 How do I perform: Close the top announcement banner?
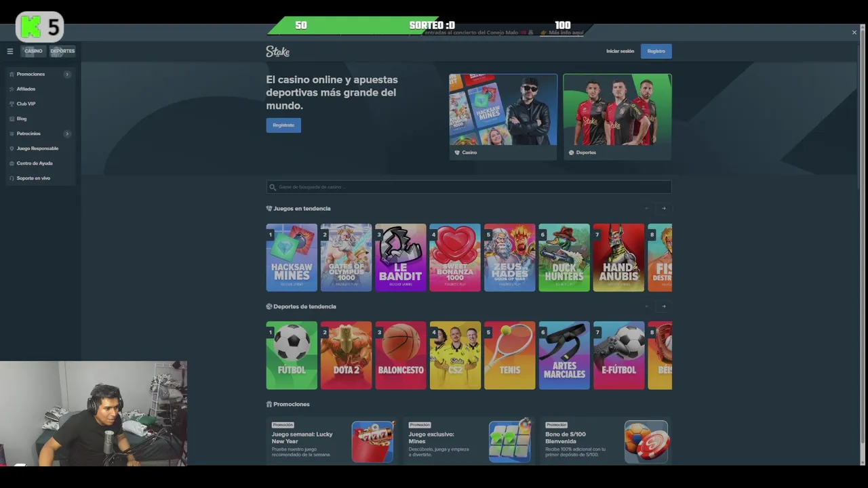(854, 33)
